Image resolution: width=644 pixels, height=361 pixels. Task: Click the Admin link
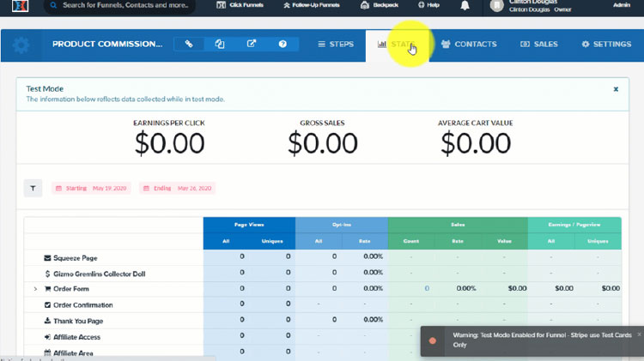pyautogui.click(x=622, y=5)
